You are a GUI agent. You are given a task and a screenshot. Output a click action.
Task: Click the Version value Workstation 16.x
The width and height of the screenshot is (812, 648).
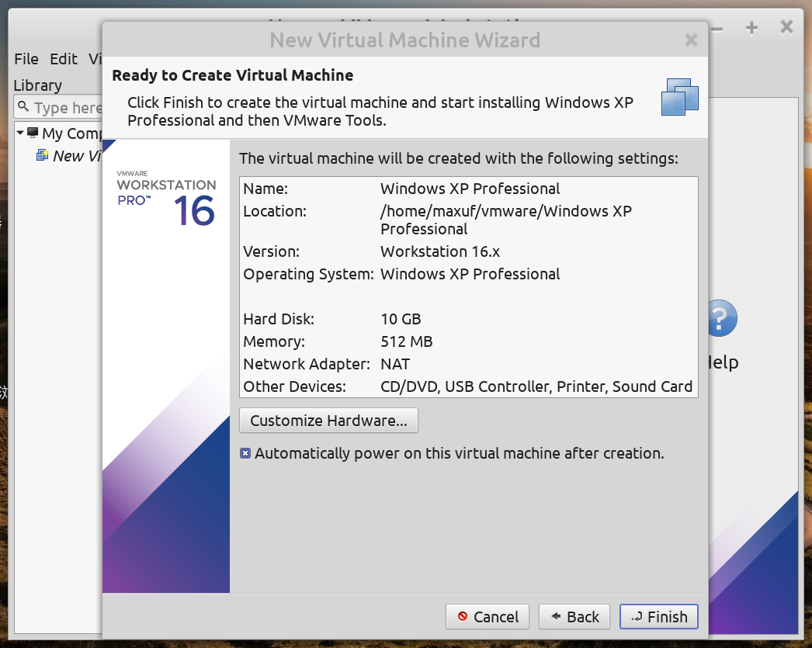440,251
